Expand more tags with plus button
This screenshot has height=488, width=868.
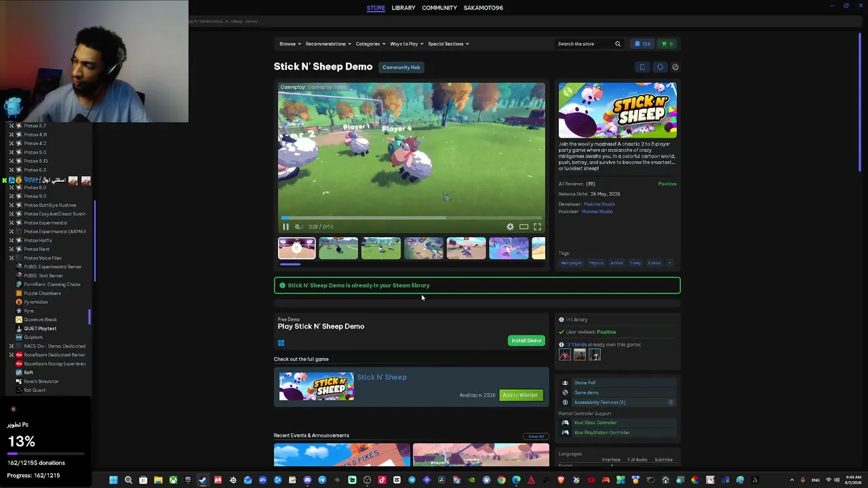(x=670, y=263)
